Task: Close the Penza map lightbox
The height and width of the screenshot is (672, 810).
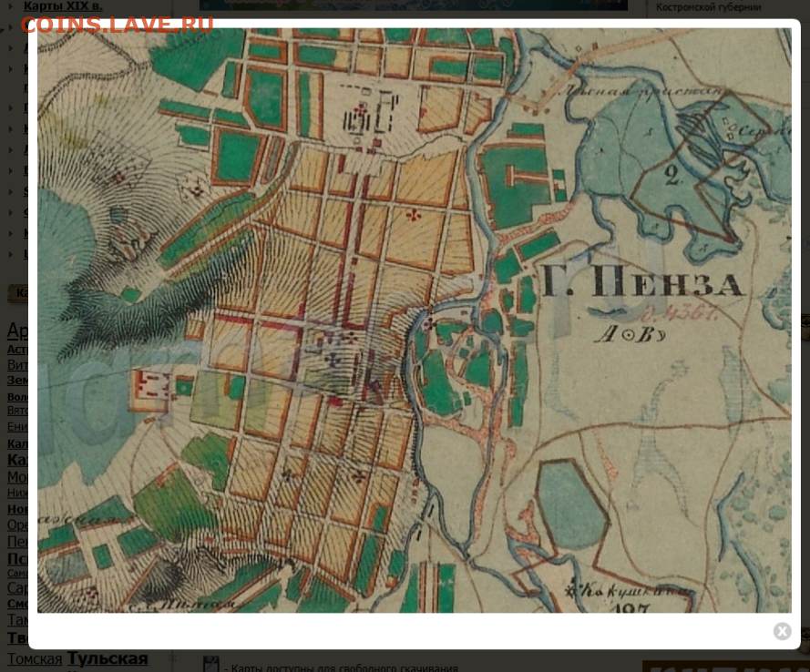Action: (782, 631)
